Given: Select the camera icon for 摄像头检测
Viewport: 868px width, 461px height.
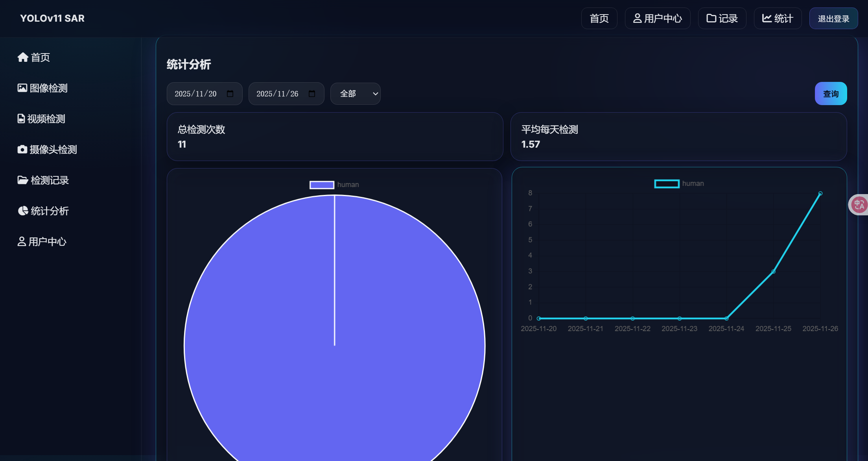Looking at the screenshot, I should (x=22, y=150).
